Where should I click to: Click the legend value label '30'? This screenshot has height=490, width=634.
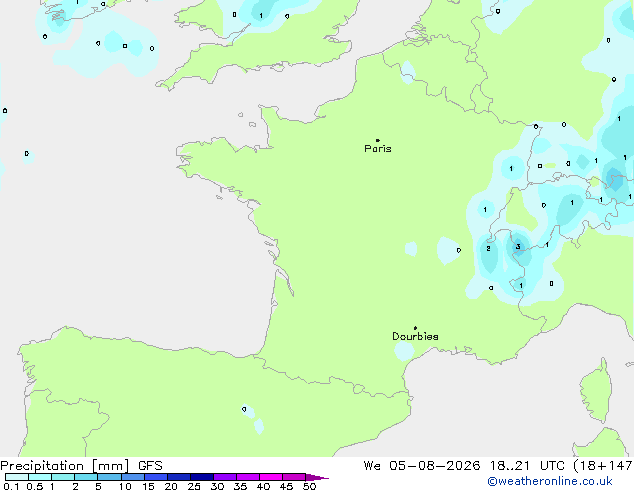click(x=217, y=486)
